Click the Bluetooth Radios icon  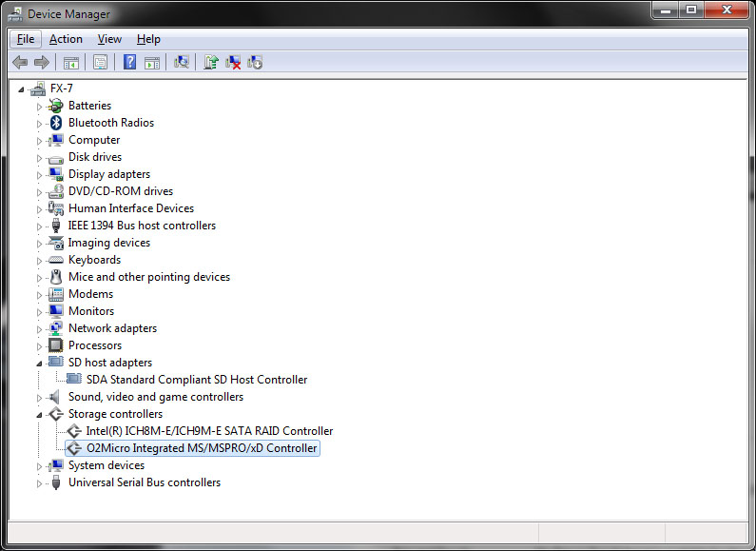point(56,123)
